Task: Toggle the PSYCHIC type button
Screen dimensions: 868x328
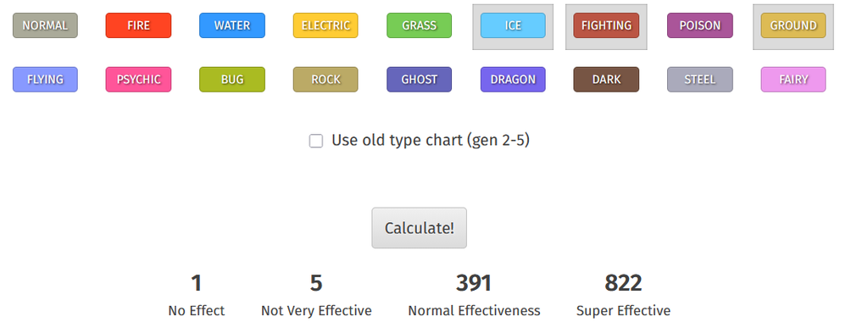Action: pos(138,79)
